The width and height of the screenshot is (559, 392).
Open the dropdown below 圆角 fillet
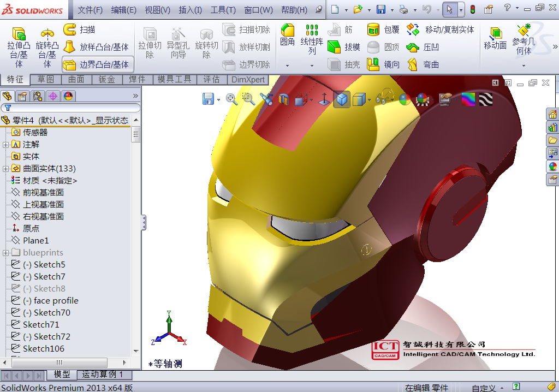287,66
